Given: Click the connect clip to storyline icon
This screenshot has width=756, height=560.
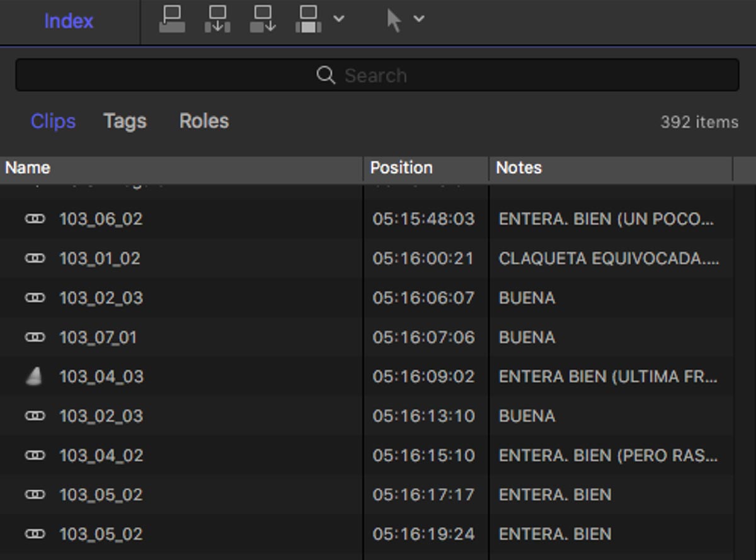Looking at the screenshot, I should coord(172,20).
